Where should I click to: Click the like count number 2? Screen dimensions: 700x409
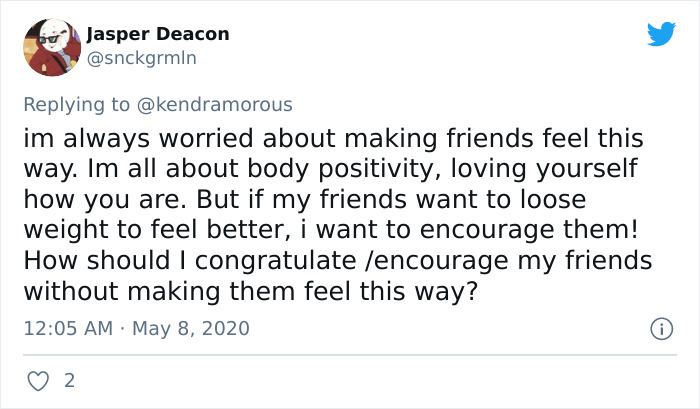click(69, 381)
